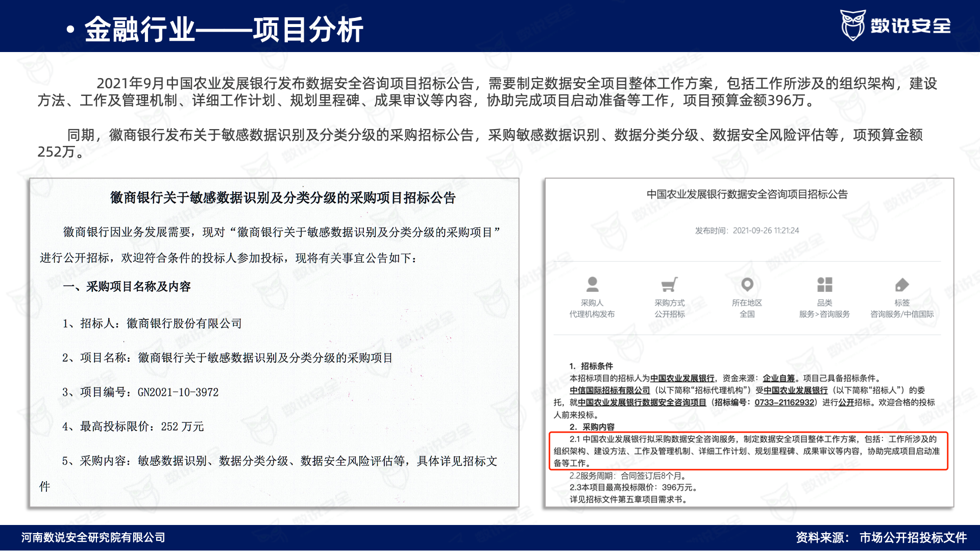Click the 中国农业发展银行数据安全咨询项目招标公告 title
This screenshot has height=551, width=980.
(747, 194)
